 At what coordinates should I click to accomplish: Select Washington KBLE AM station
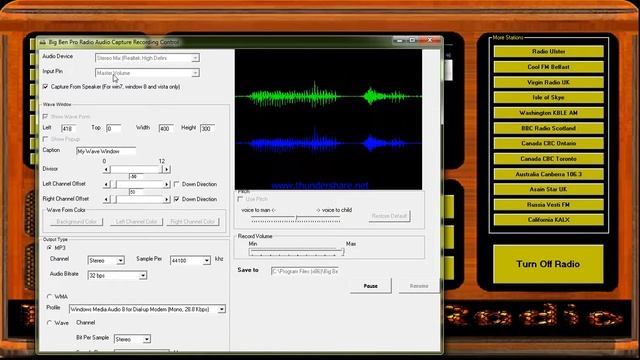(549, 113)
